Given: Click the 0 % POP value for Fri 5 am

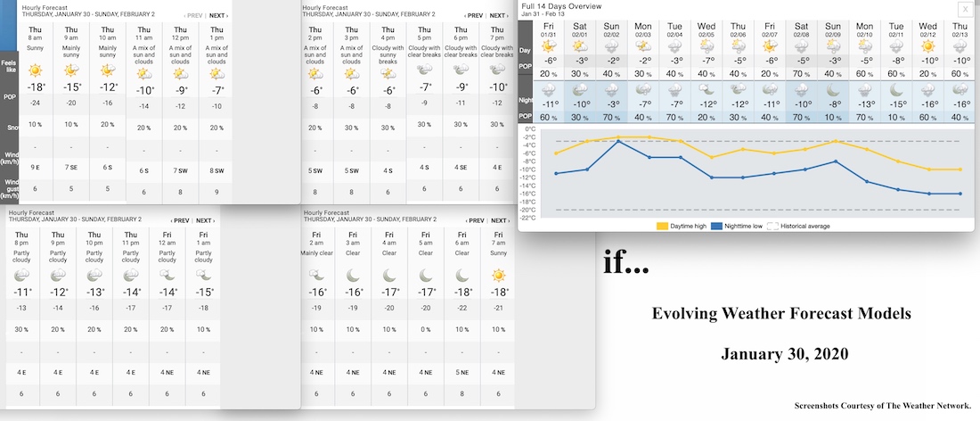Looking at the screenshot, I should [426, 330].
